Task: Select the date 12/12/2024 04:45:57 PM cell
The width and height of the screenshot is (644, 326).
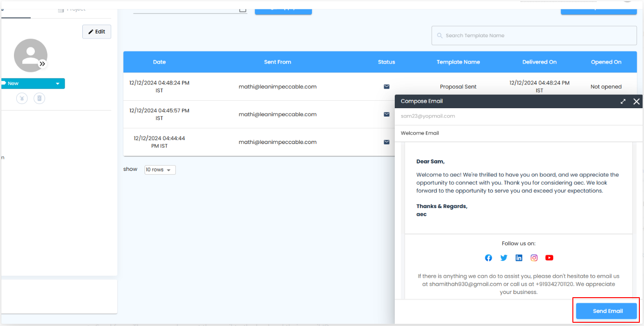Action: pos(159,114)
